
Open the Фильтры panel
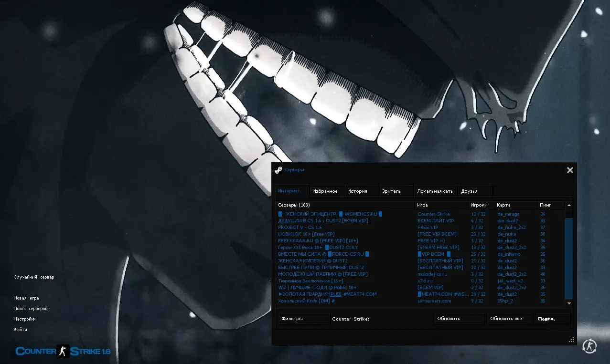point(304,319)
